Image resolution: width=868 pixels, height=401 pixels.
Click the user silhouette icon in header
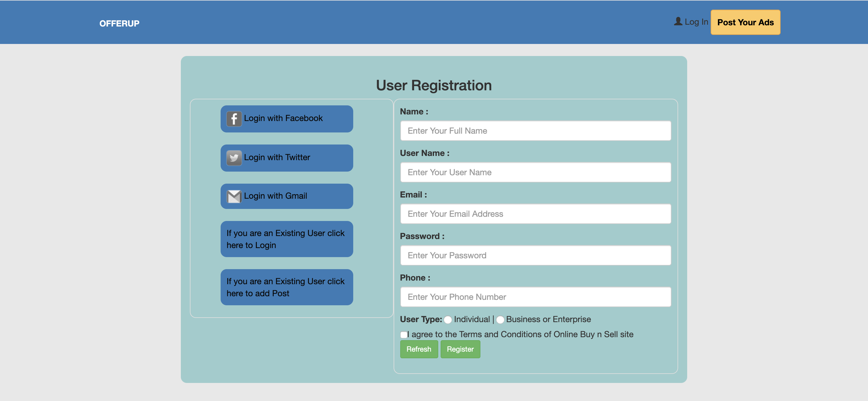[x=678, y=22]
